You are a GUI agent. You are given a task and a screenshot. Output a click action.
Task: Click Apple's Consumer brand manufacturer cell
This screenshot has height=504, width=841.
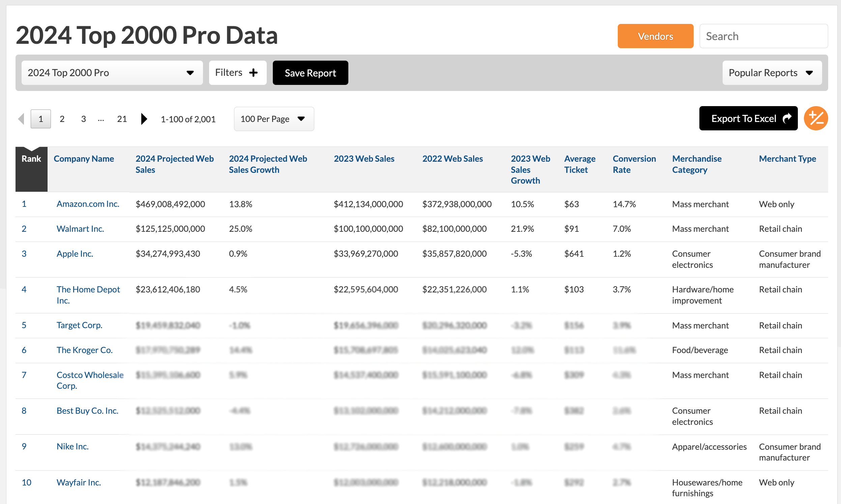coord(790,259)
